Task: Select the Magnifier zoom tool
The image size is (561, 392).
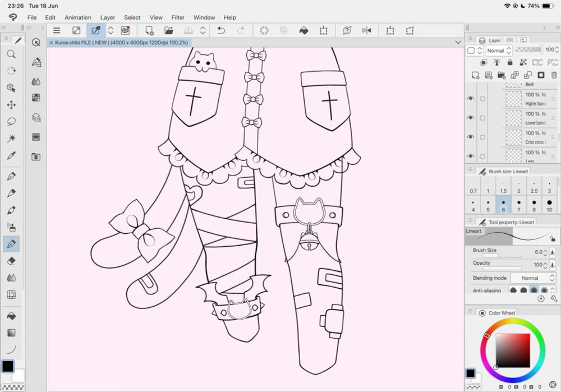Action: tap(11, 54)
